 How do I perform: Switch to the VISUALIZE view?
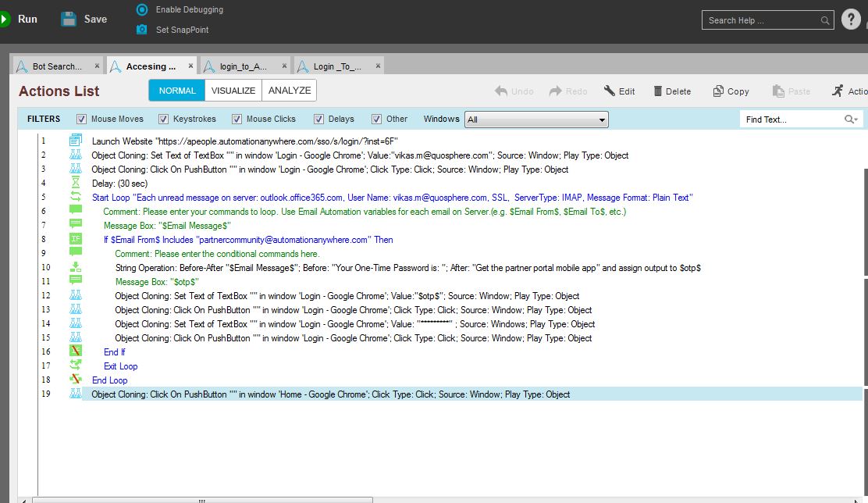tap(233, 91)
